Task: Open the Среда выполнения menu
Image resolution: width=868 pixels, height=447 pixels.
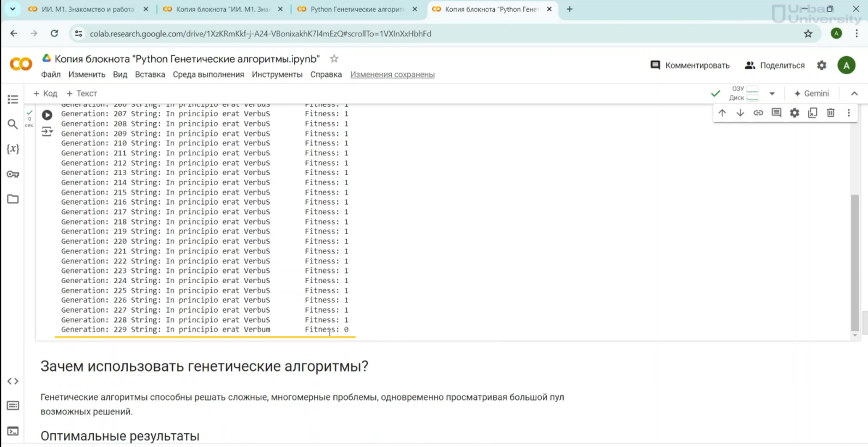Action: tap(208, 75)
